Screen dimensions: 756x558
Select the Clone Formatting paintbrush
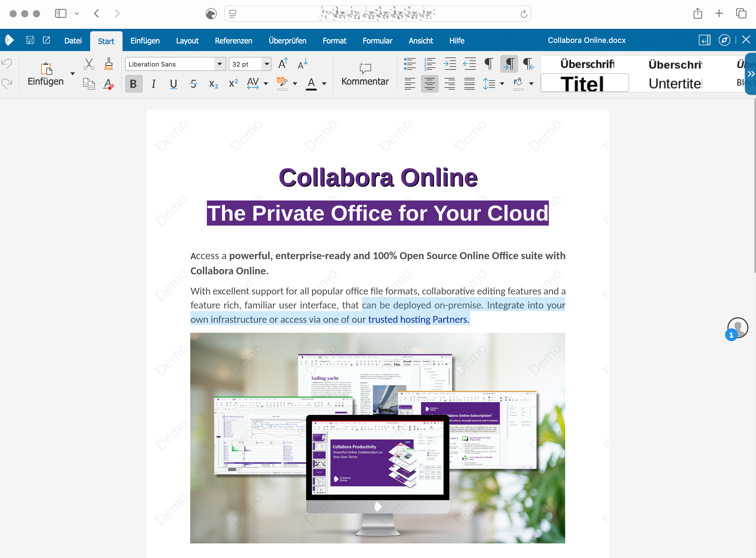point(108,64)
